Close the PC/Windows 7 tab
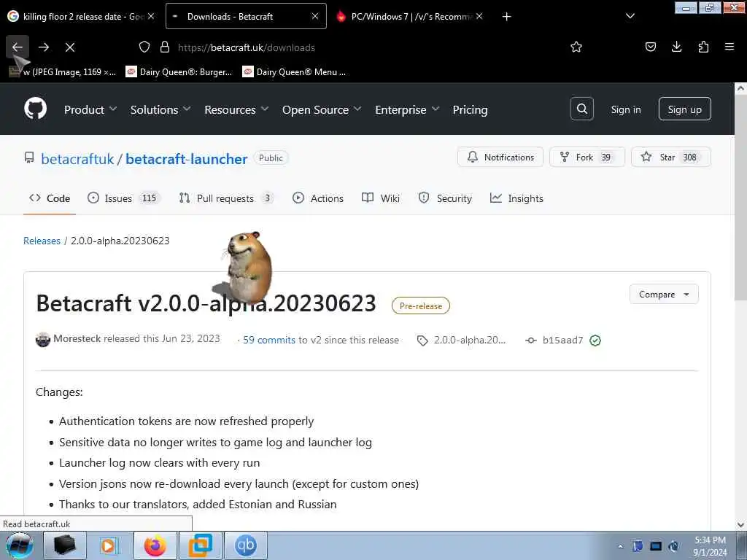 tap(479, 16)
